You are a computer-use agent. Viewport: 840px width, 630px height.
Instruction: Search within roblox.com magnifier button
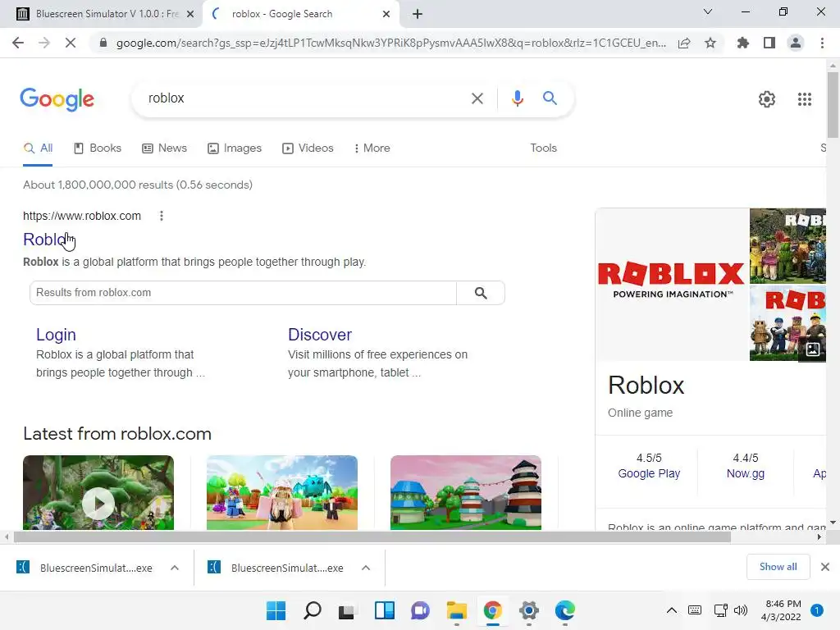point(481,293)
